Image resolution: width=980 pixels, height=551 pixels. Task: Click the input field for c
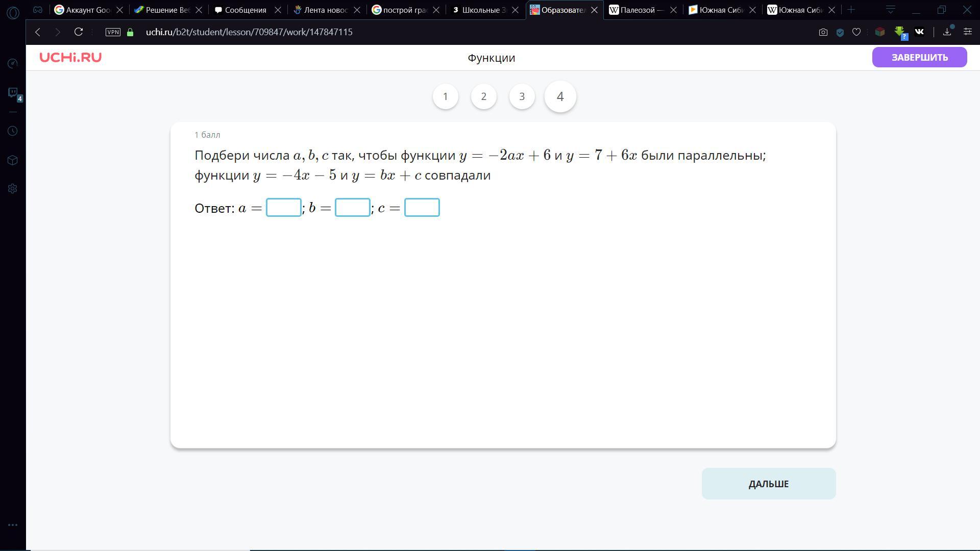(422, 208)
